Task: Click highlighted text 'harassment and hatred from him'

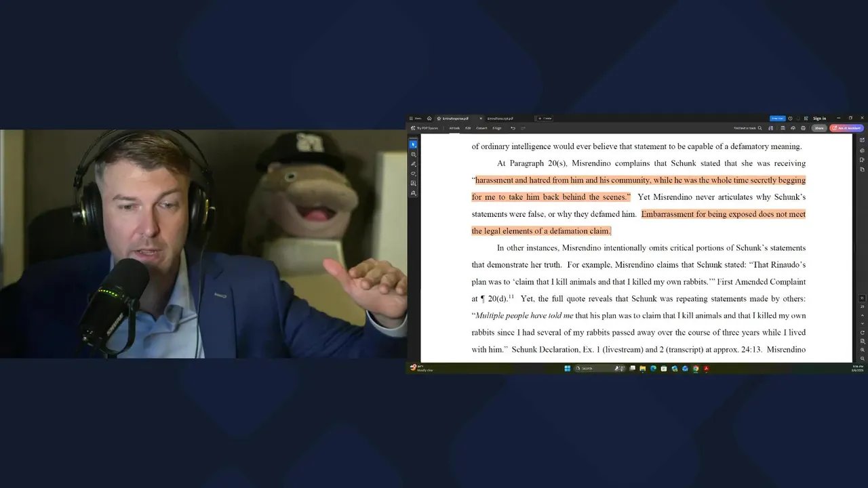Action: 529,180
